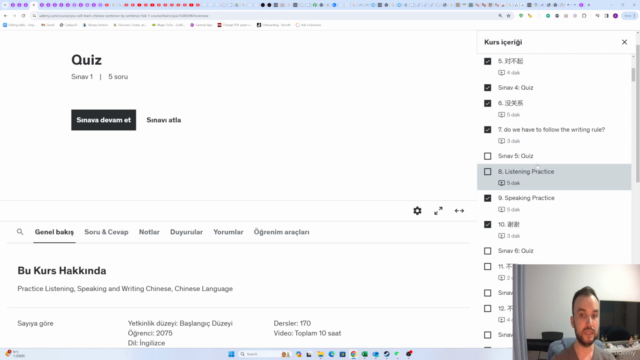Viewport: 640px width, 360px height.
Task: Close the Kurs içeriği panel
Action: [624, 42]
